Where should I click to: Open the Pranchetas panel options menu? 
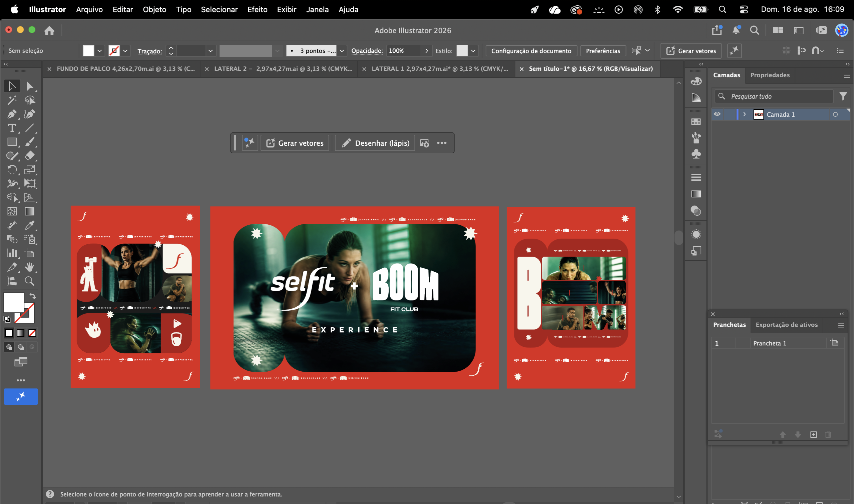[841, 325]
